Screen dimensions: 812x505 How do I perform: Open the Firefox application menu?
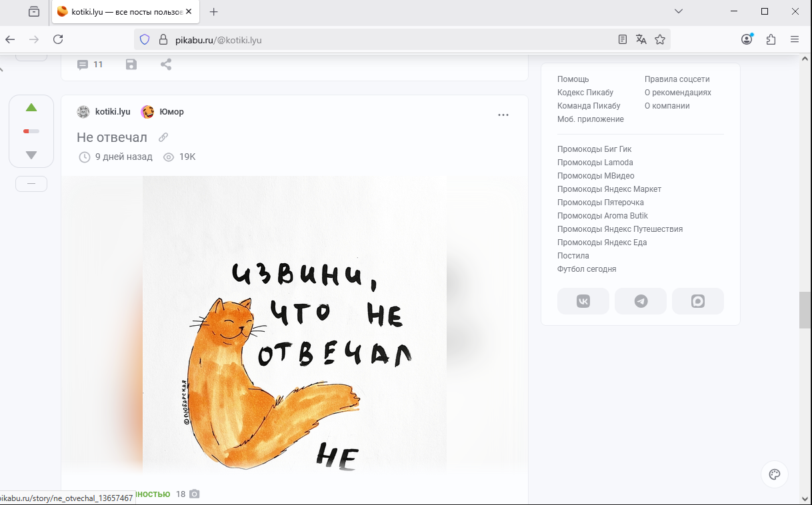pos(795,39)
